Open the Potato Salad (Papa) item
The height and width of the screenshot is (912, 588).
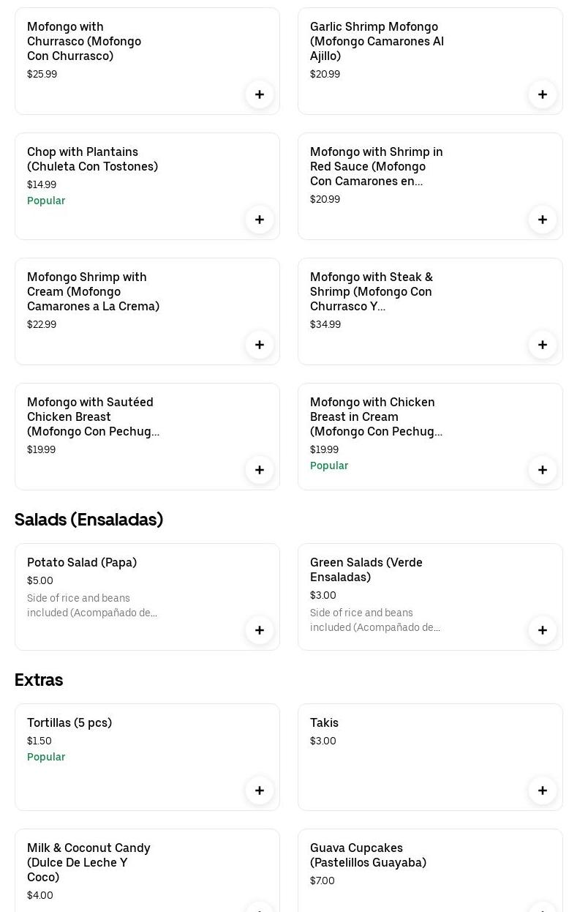[82, 563]
